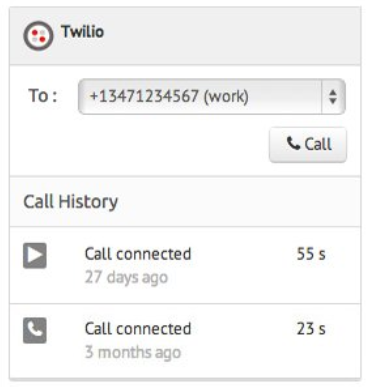Play the 27 days ago call recording
This screenshot has height=387, width=370.
coord(35,256)
